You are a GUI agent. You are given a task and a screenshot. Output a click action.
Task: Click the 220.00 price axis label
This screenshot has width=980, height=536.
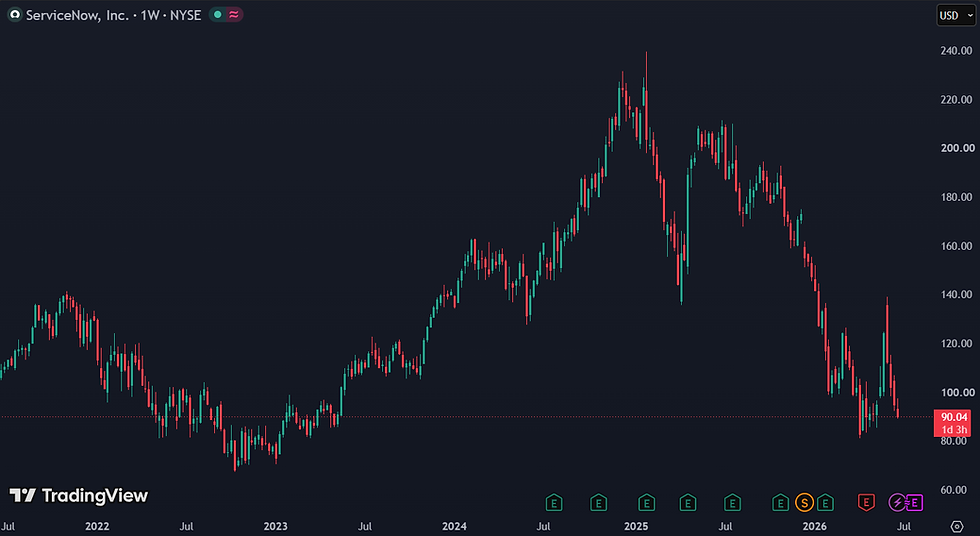point(956,99)
